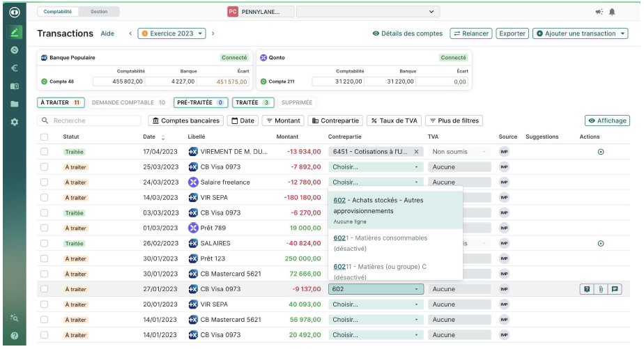This screenshot has height=349, width=644.
Task: Open the dashboard chart sidebar icon
Action: [15, 50]
